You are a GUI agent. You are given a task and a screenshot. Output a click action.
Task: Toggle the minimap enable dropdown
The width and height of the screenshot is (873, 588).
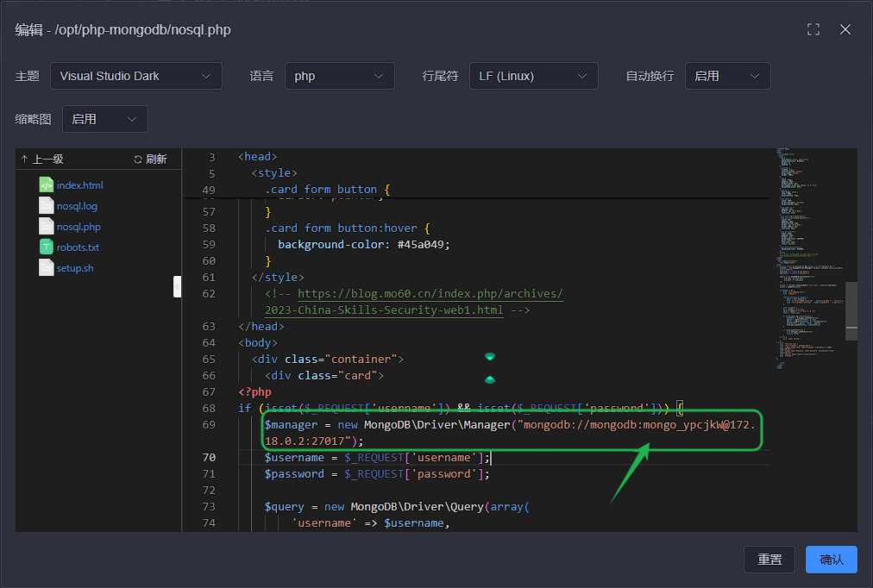coord(104,119)
